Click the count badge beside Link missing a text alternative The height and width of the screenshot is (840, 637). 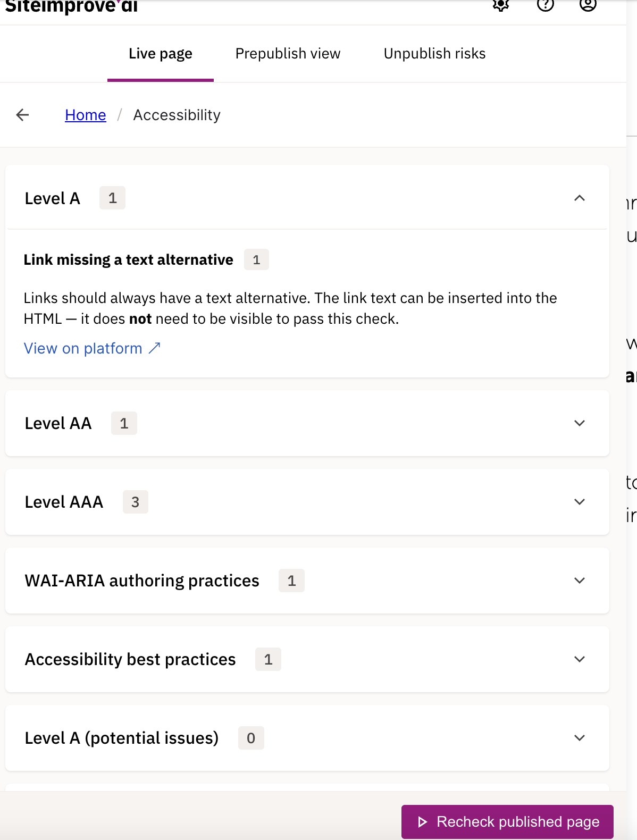256,260
